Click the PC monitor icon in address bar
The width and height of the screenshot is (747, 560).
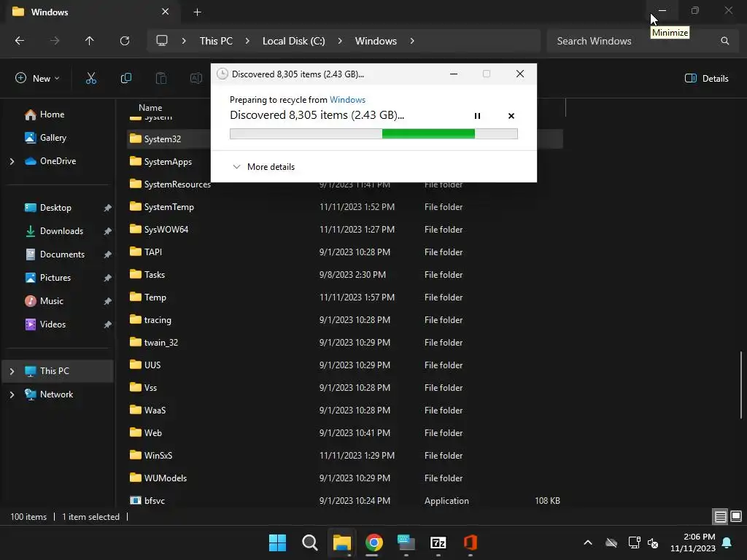162,41
